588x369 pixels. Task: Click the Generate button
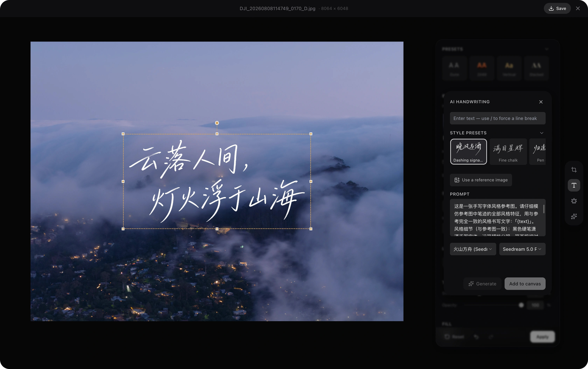click(482, 284)
